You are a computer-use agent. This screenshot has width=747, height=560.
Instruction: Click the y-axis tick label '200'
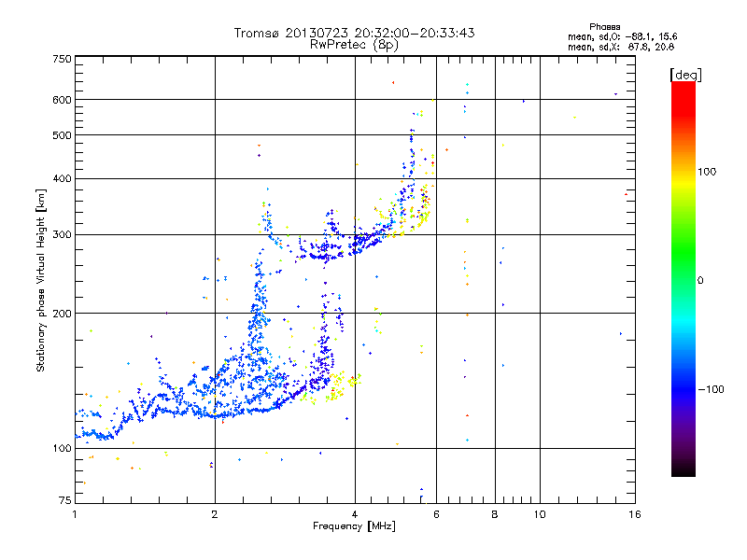coord(62,314)
